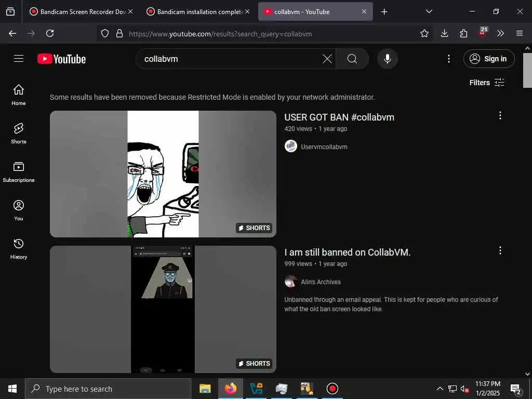Open options for USER GOT BAN video
Viewport: 532px width, 399px height.
point(500,115)
